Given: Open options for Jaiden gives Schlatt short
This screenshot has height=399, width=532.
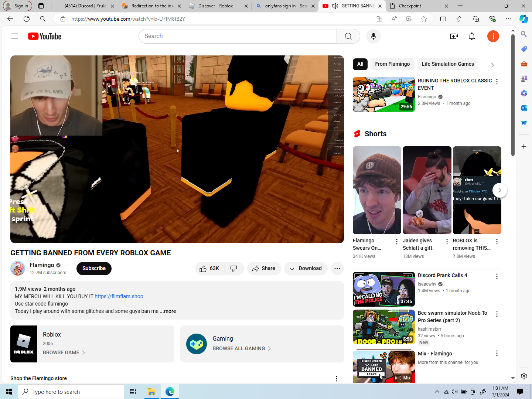Looking at the screenshot, I should tap(447, 242).
